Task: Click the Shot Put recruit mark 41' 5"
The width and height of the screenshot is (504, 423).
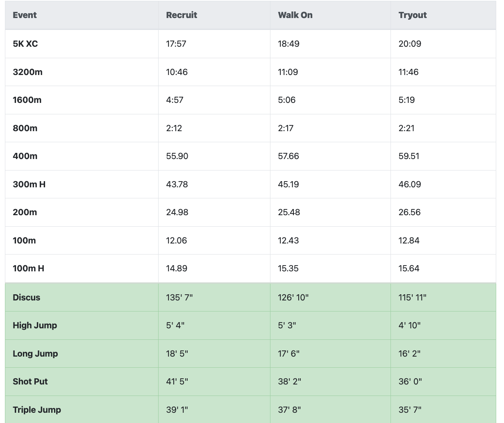Action: [177, 382]
